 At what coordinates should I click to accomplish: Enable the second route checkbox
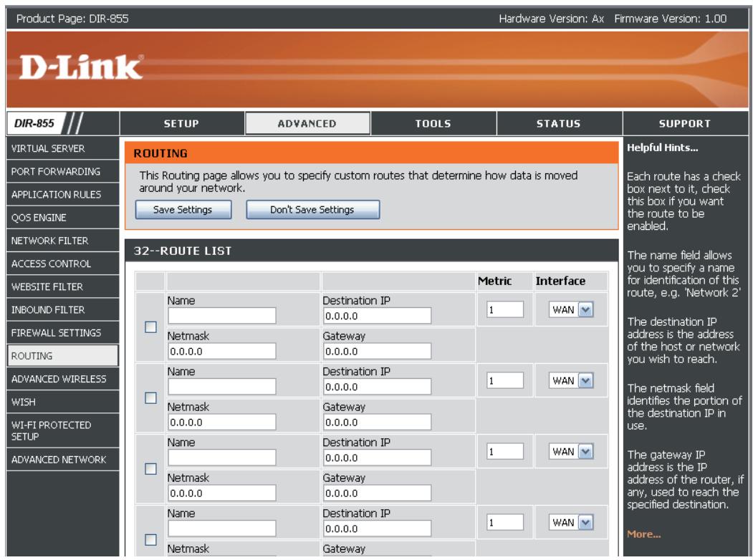150,398
